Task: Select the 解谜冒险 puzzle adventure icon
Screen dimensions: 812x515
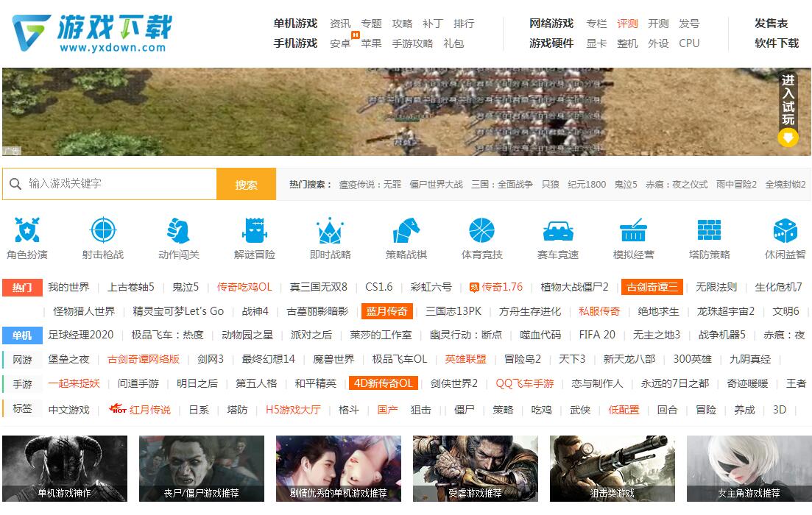Action: [254, 231]
